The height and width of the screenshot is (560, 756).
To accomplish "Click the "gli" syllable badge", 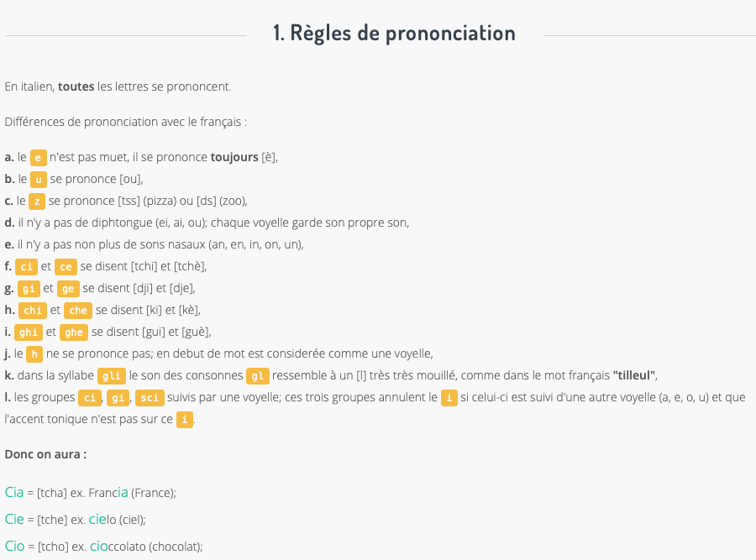I will 111,375.
